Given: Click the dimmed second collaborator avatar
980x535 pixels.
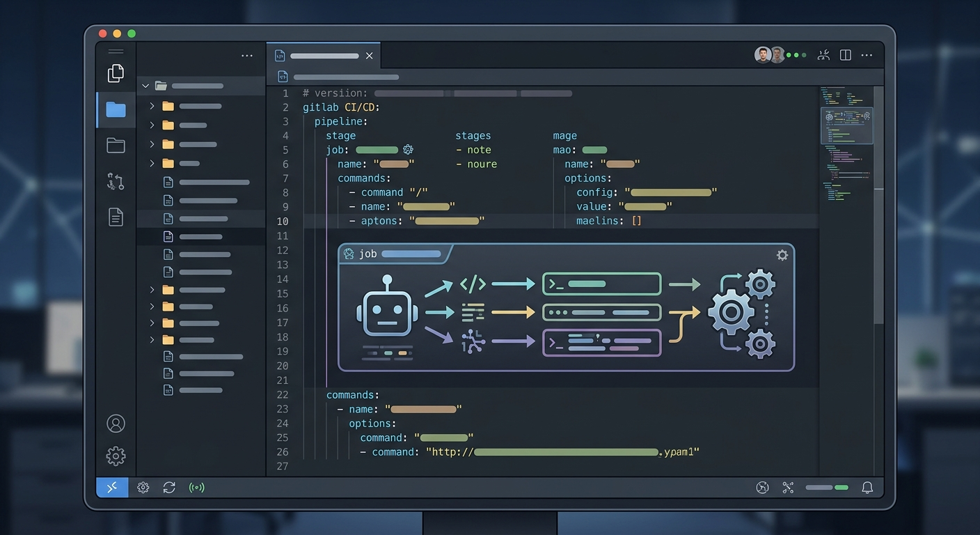Looking at the screenshot, I should tap(777, 55).
